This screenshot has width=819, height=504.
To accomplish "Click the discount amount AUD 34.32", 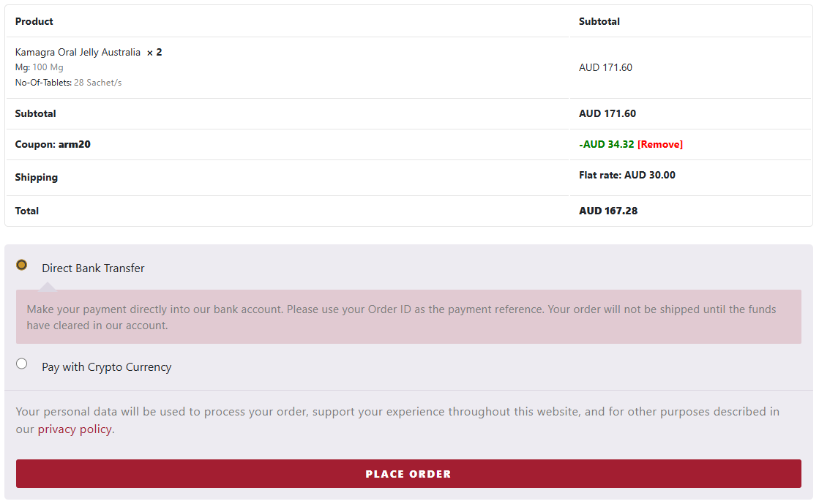I will [605, 144].
